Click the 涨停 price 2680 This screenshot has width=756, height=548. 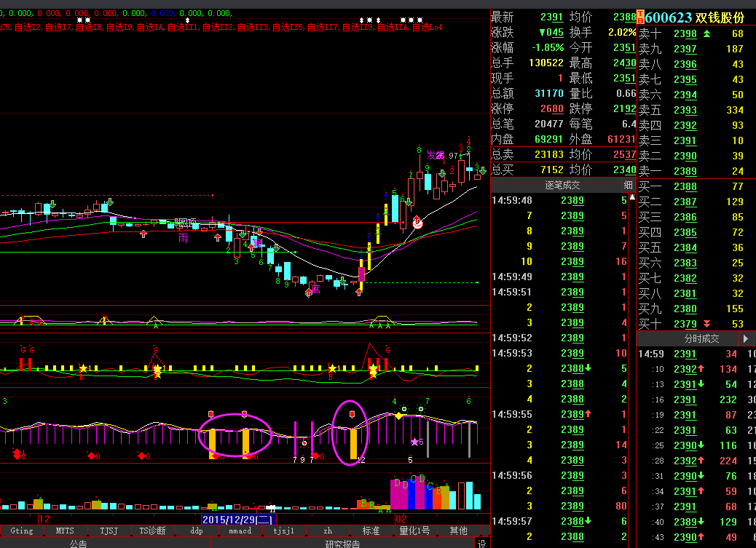(x=551, y=108)
